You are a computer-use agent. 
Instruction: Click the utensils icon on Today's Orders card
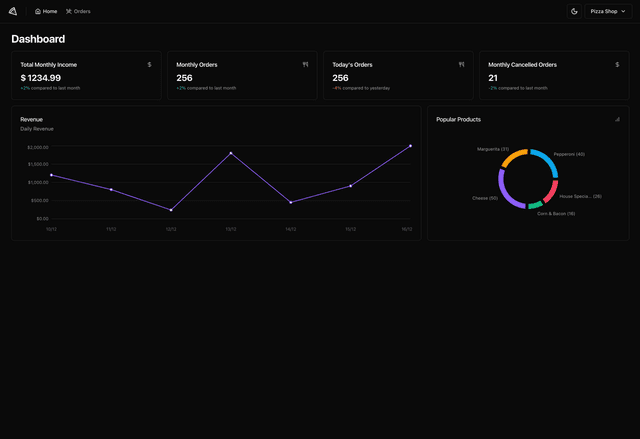[x=461, y=64]
